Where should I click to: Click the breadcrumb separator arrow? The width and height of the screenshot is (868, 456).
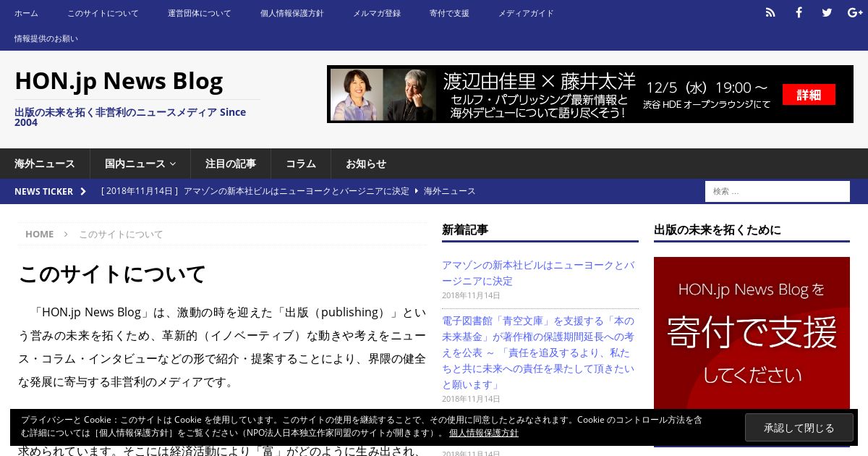tap(66, 234)
